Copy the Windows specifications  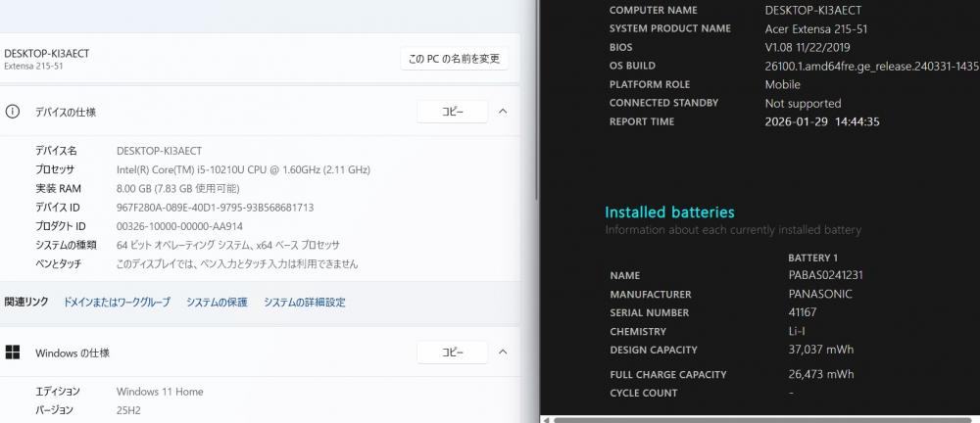pos(452,352)
